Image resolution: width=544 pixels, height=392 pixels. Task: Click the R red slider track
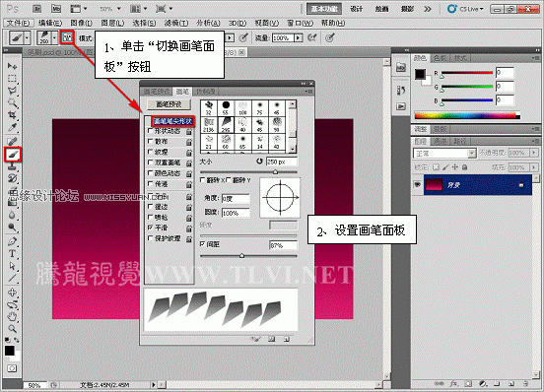click(x=467, y=73)
